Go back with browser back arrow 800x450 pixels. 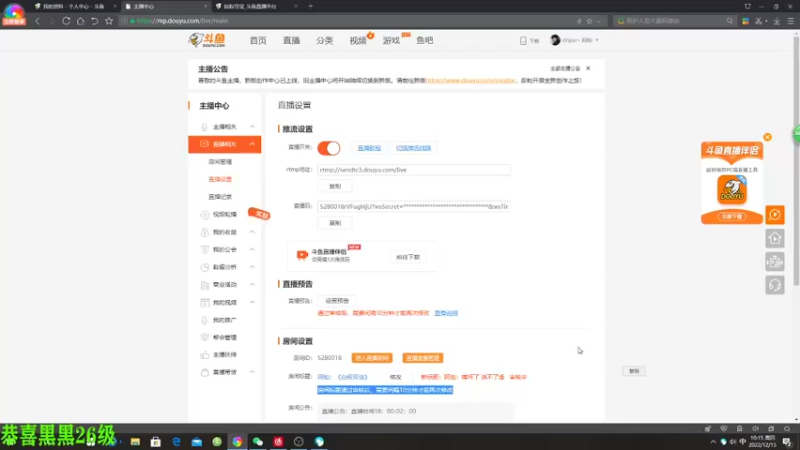click(37, 21)
